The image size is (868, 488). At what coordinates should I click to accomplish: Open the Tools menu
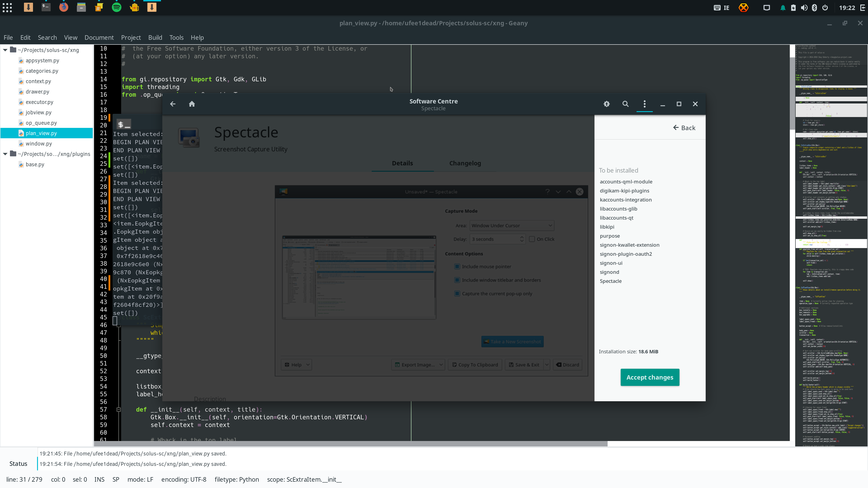(177, 37)
